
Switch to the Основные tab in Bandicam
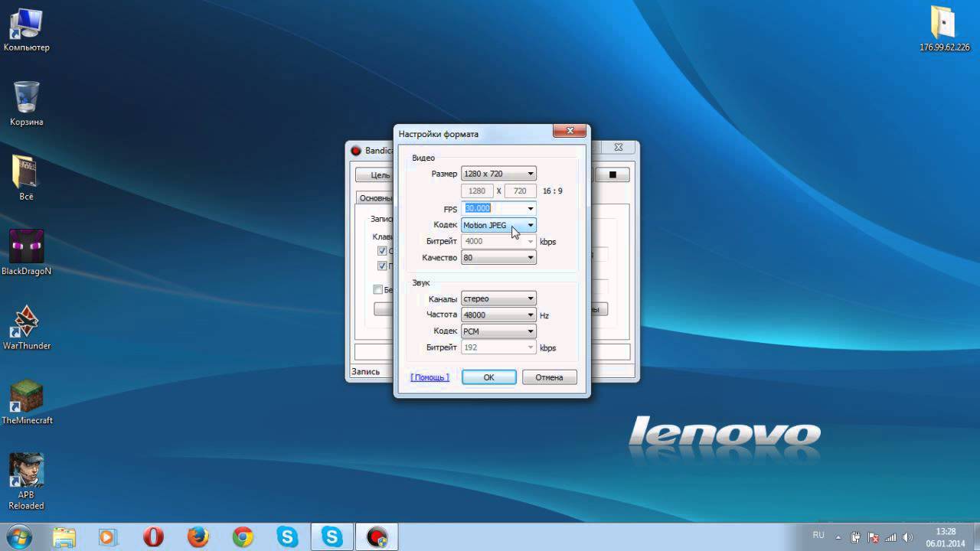click(375, 197)
